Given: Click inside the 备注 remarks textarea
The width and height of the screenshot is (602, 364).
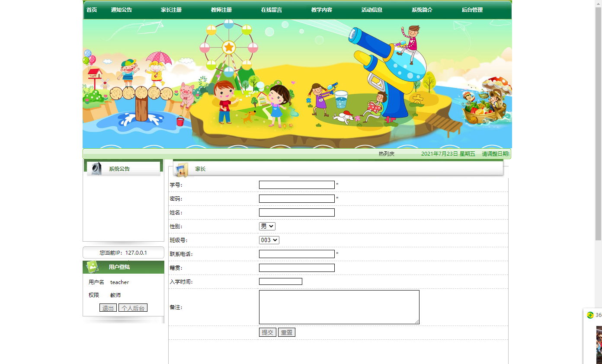Looking at the screenshot, I should point(339,307).
